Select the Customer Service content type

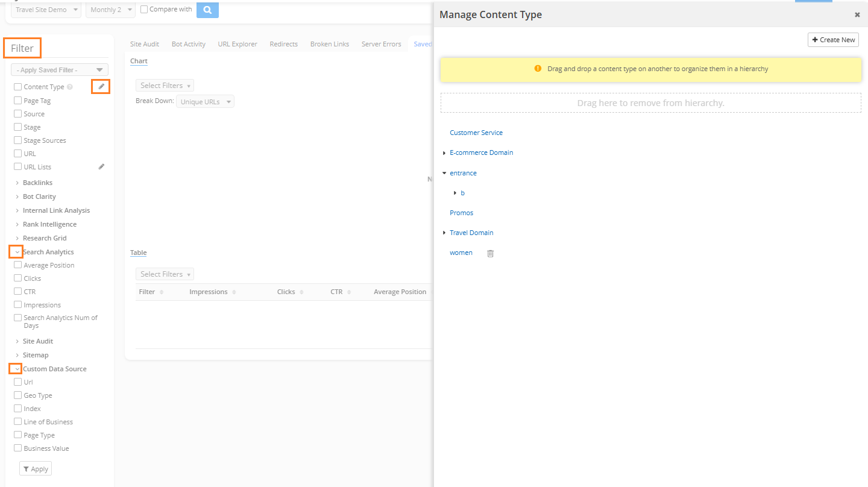coord(476,133)
